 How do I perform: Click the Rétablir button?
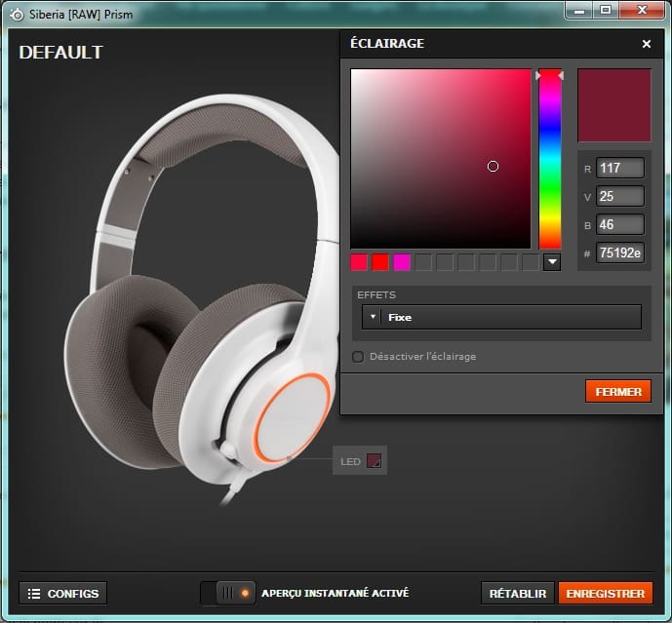(518, 593)
